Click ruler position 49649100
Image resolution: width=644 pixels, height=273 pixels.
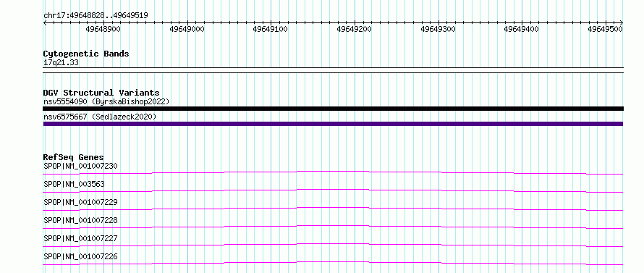[270, 29]
